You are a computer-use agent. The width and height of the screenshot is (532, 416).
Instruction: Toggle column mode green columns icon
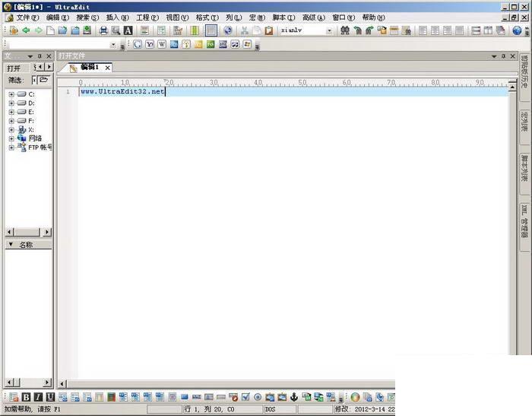click(195, 30)
